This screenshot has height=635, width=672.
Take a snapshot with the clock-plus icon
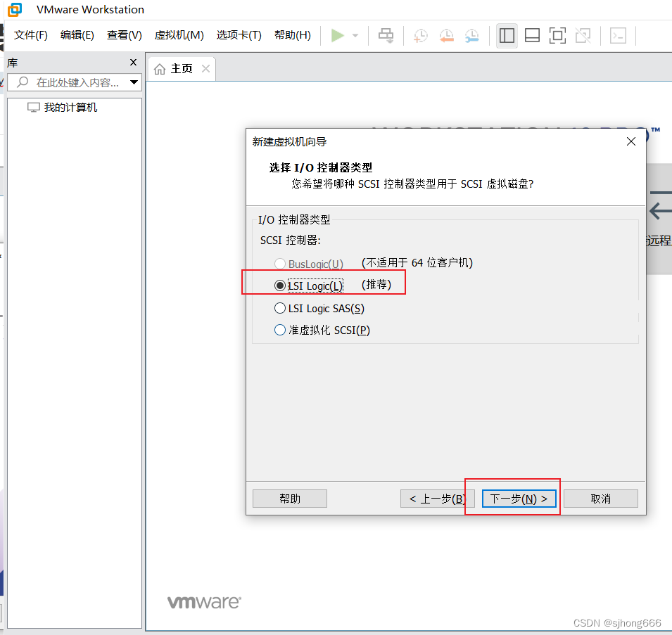tap(420, 36)
